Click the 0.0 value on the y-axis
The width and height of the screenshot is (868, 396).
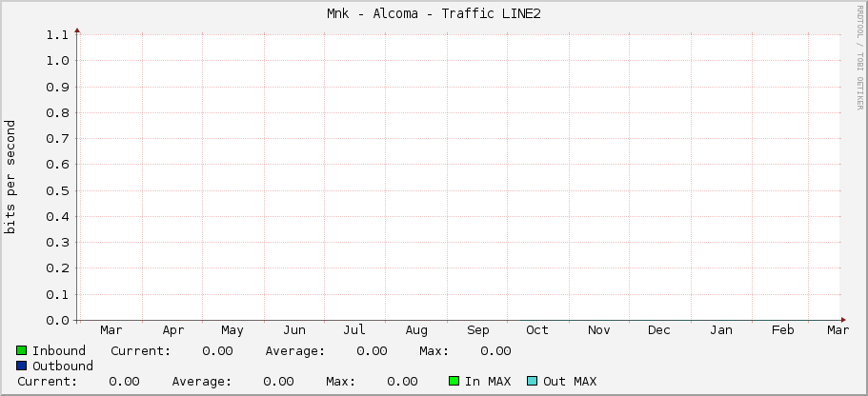point(57,320)
